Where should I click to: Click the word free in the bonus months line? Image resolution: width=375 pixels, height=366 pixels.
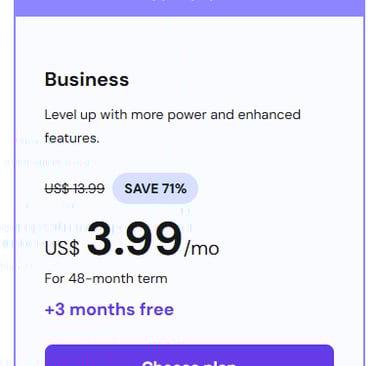pyautogui.click(x=157, y=309)
